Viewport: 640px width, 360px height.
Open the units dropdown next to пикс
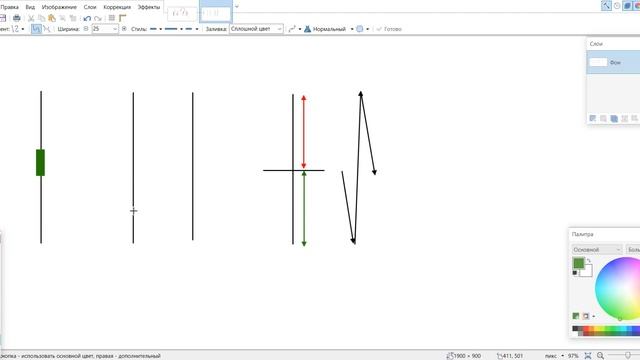(562, 356)
